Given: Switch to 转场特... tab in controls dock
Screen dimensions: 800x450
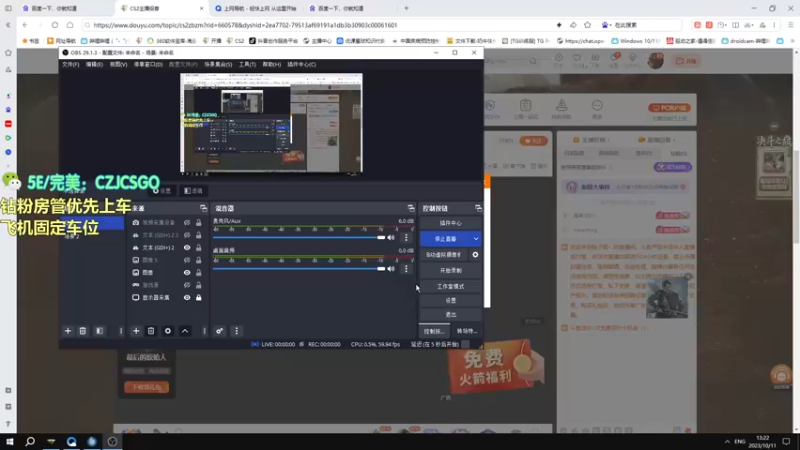Looking at the screenshot, I should (466, 331).
